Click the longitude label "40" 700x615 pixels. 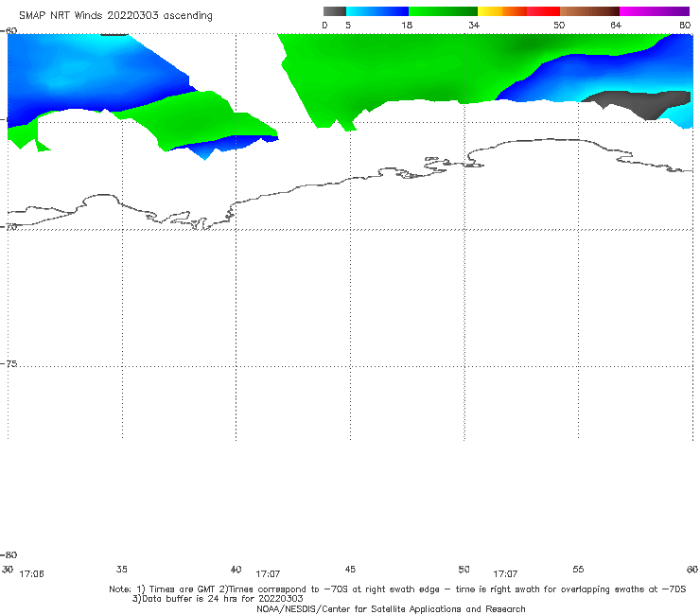click(236, 569)
